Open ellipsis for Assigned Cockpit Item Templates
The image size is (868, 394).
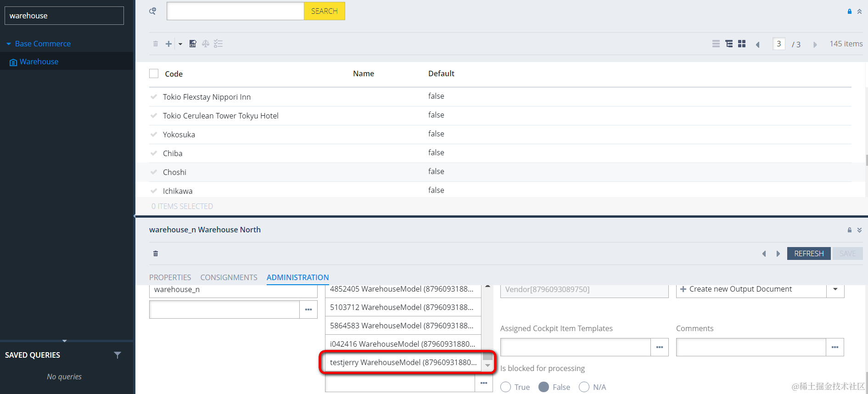(x=660, y=347)
